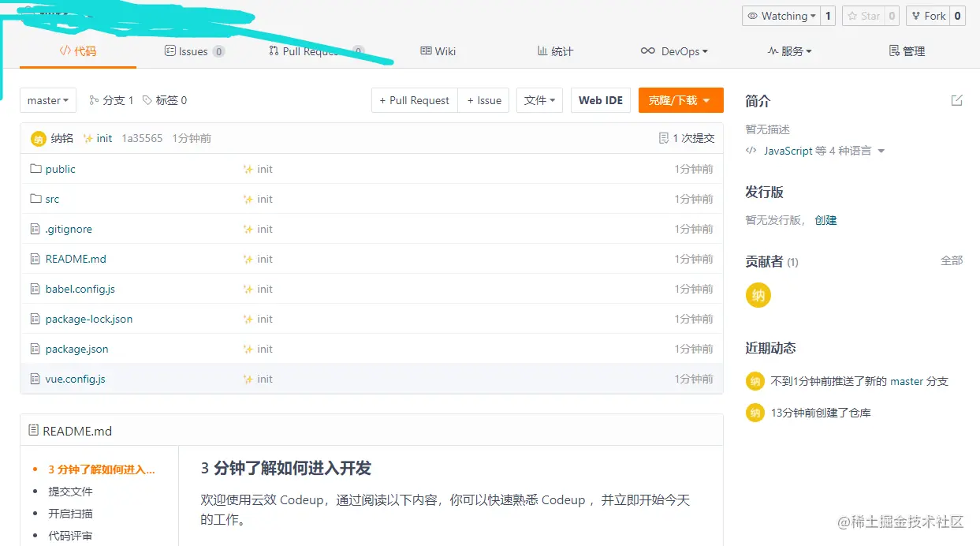Open the src folder
Viewport: 980px width, 546px height.
(x=52, y=199)
